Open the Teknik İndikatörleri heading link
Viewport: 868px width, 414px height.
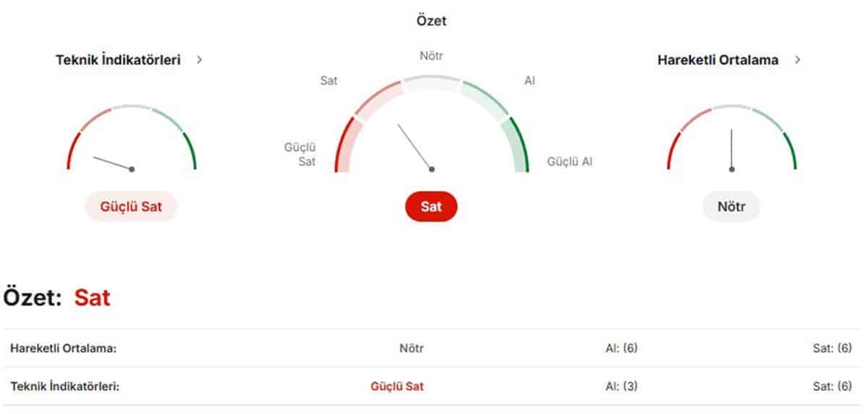118,60
